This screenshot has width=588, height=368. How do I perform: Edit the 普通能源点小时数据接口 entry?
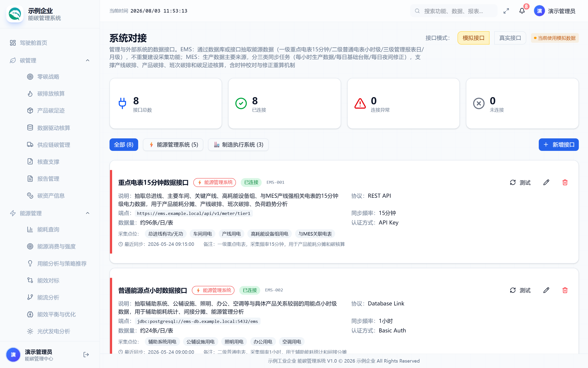click(546, 290)
